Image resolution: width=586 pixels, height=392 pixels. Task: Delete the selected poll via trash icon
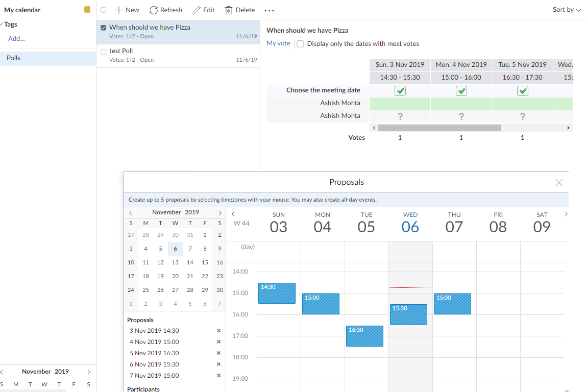228,10
